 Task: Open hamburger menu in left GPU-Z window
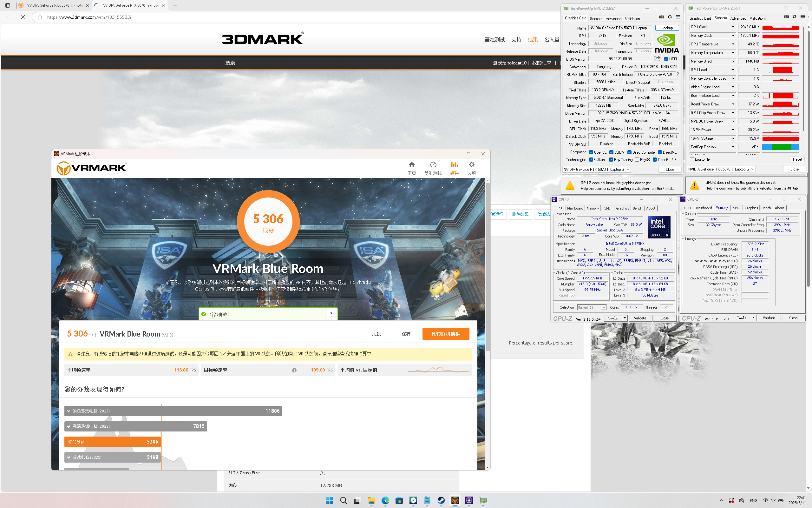click(x=678, y=17)
